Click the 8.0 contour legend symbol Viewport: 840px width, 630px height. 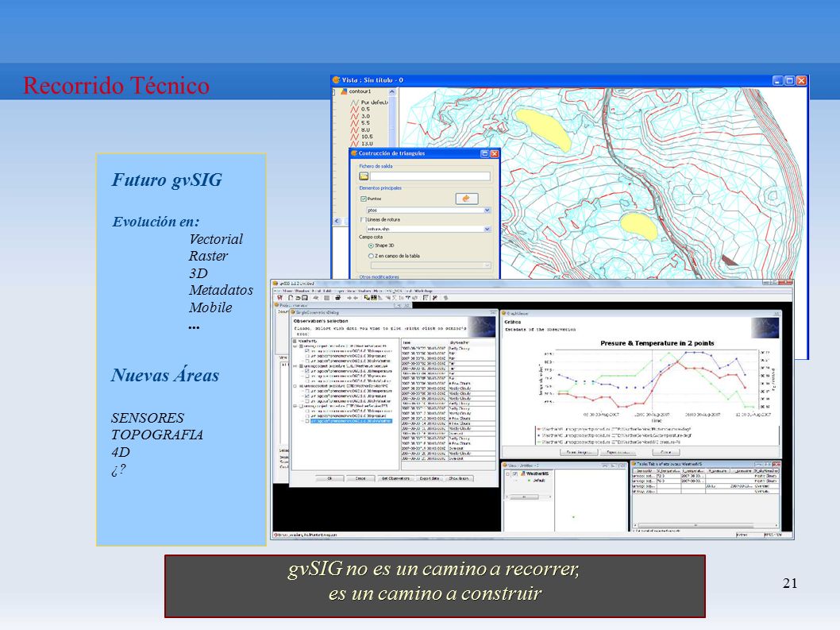click(x=355, y=130)
